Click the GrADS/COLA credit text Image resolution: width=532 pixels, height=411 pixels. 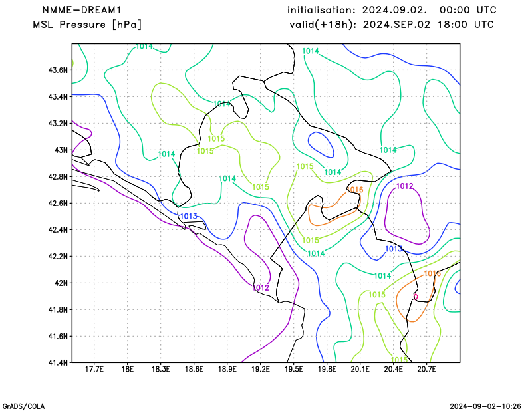[23, 406]
